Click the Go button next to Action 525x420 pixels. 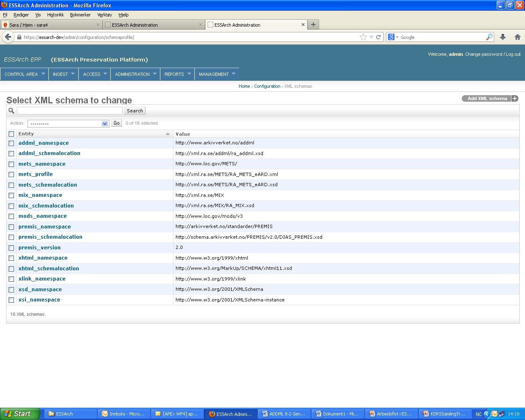[116, 123]
